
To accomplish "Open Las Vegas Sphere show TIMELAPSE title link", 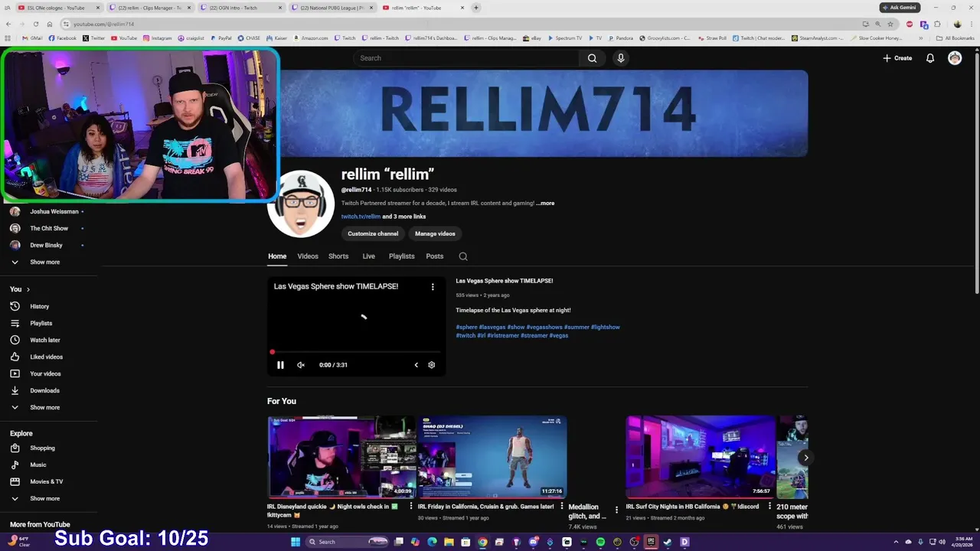I will coord(505,281).
